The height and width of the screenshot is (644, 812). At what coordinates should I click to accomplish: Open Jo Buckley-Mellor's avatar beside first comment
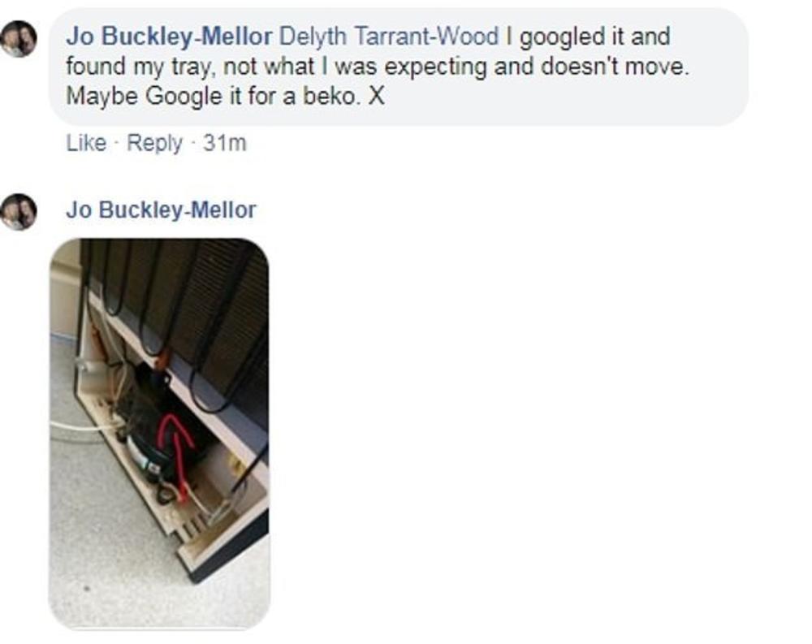point(19,38)
